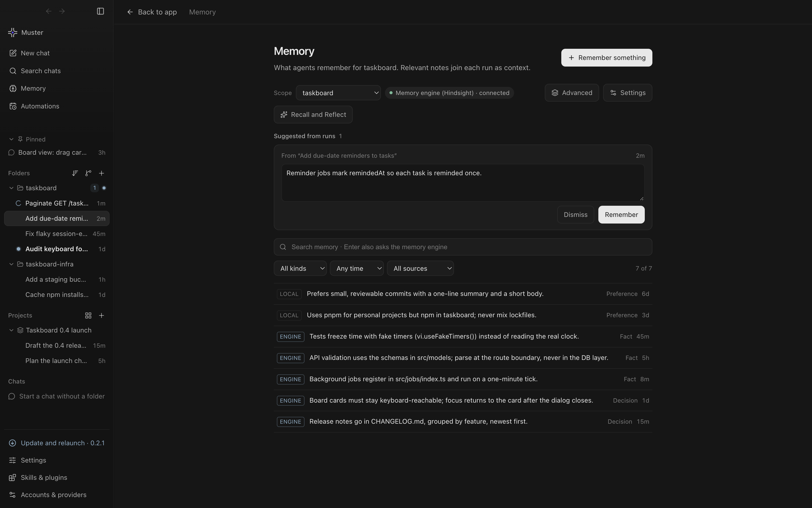
Task: Open Memory in the sidebar
Action: 57,88
